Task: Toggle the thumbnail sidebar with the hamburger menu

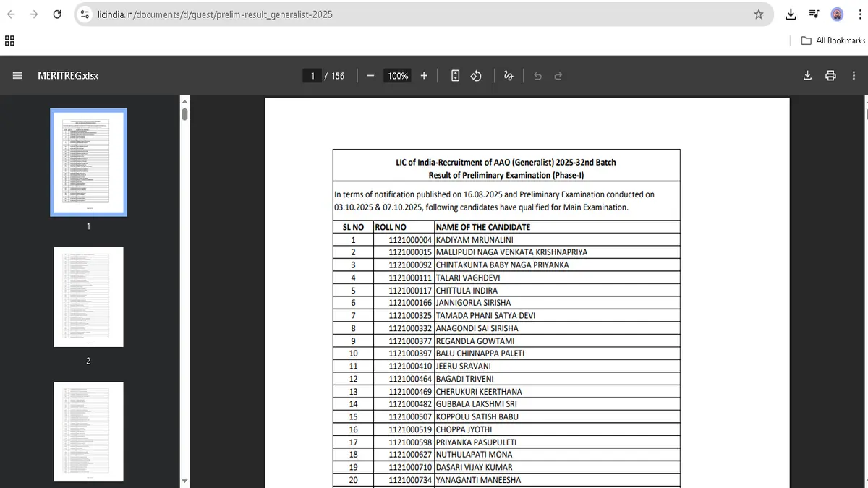Action: pos(17,75)
